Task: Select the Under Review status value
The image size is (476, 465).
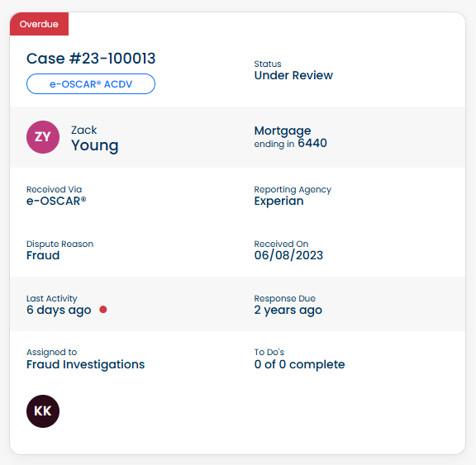Action: coord(293,75)
